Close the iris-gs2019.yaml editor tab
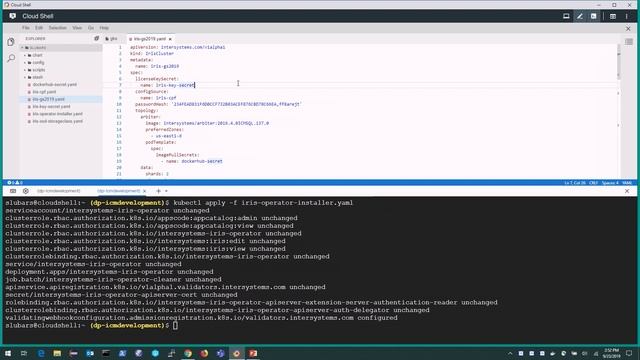The width and height of the screenshot is (640, 360). (170, 39)
